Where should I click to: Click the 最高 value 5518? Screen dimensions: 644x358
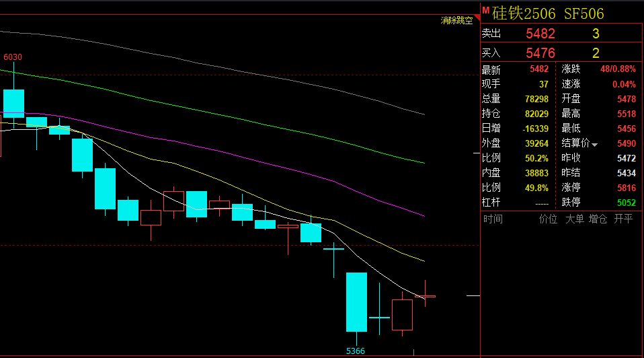627,114
